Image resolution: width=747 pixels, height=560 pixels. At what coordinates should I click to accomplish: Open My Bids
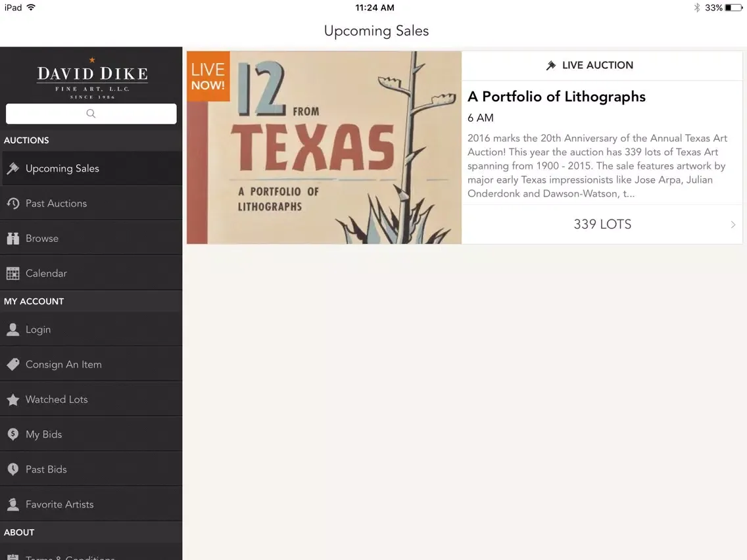coord(91,434)
